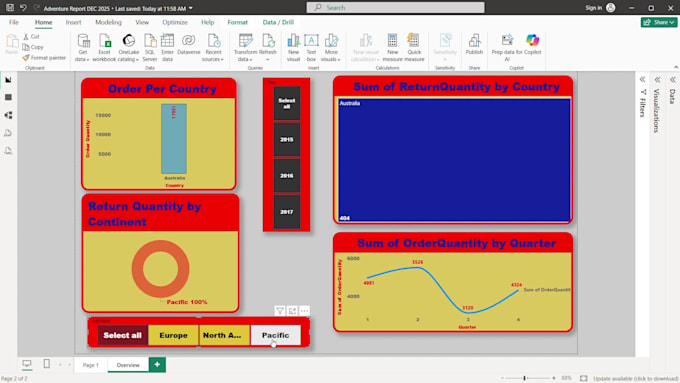Viewport: 680px width, 383px height.
Task: Insert a Text box
Action: click(311, 48)
